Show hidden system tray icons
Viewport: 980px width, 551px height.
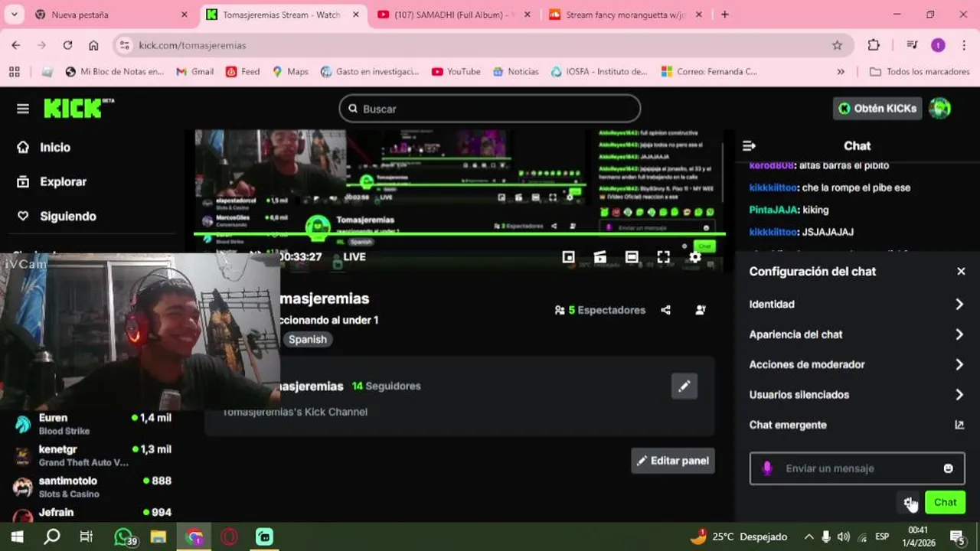[x=808, y=536]
